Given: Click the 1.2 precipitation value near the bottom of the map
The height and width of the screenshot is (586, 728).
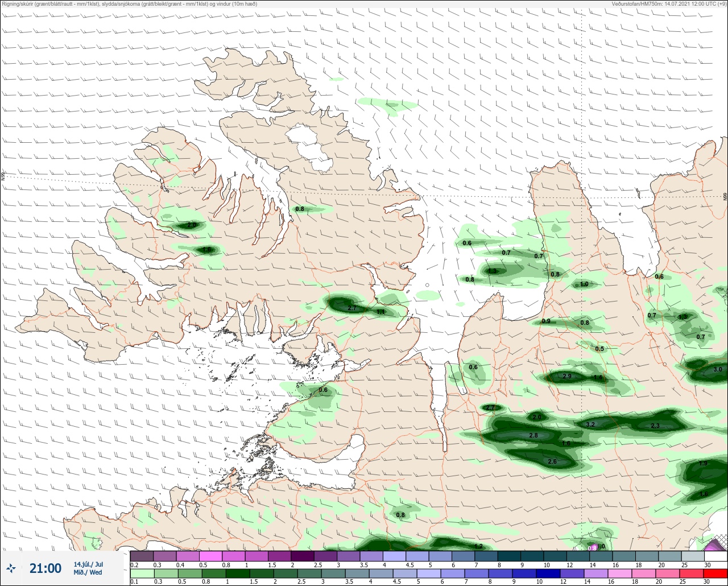Looking at the screenshot, I should [478, 546].
